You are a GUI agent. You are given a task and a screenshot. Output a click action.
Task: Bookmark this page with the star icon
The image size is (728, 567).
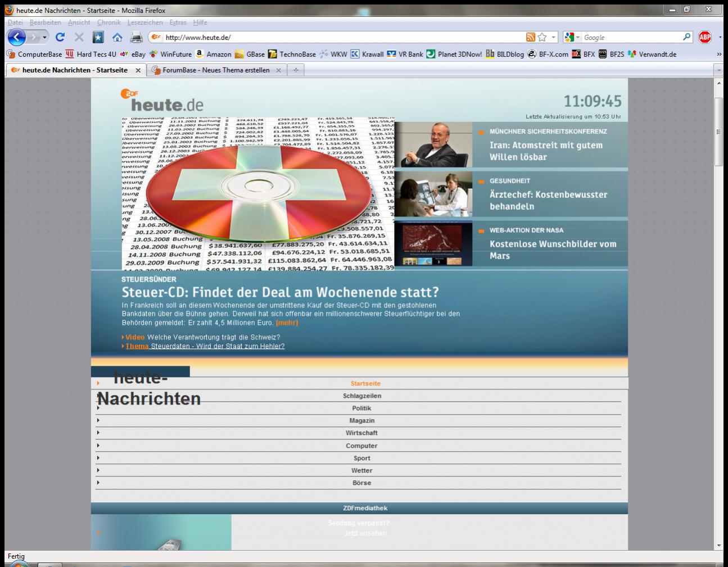542,37
